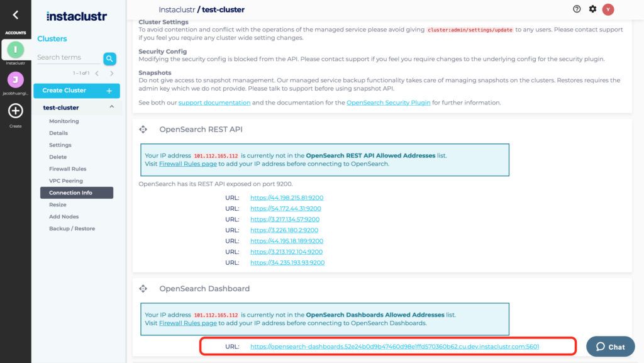Open the help question mark icon
Viewport: 644px width, 363px height.
pos(577,9)
